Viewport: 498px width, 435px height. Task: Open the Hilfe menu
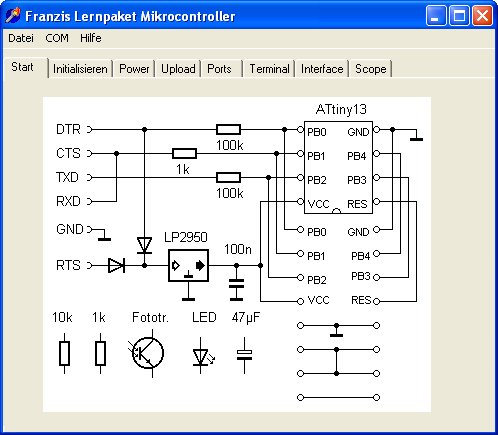(91, 38)
